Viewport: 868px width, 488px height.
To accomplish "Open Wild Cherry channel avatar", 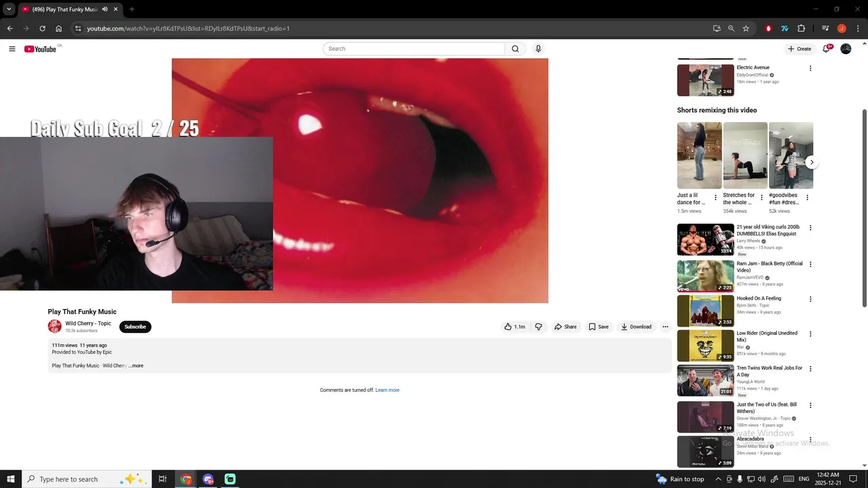I will tap(54, 327).
